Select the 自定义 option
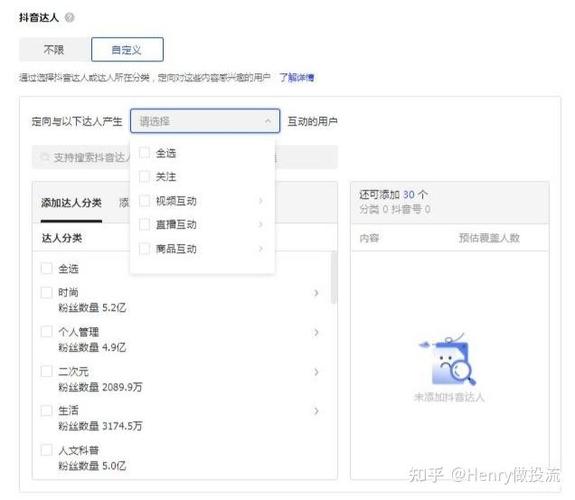The height and width of the screenshot is (500, 575). click(127, 50)
